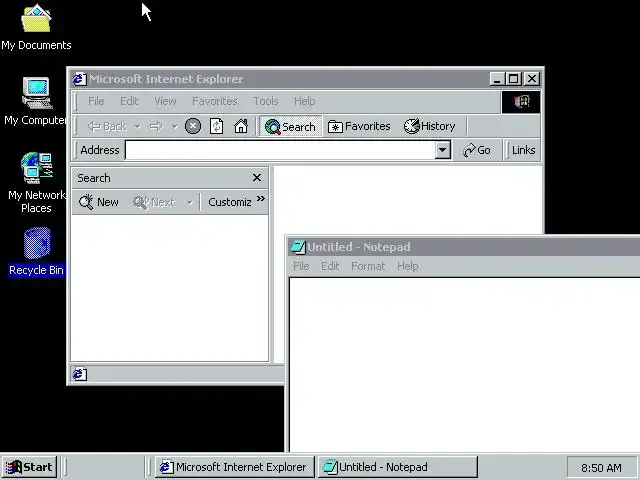Open the Help menu in Notepad
This screenshot has height=480, width=640.
tap(408, 266)
